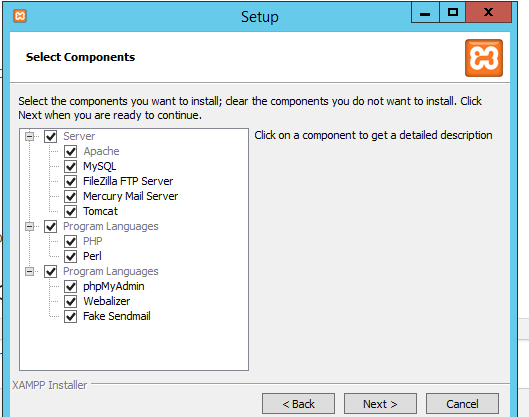Disable the Tomcat component checkbox

tap(71, 212)
